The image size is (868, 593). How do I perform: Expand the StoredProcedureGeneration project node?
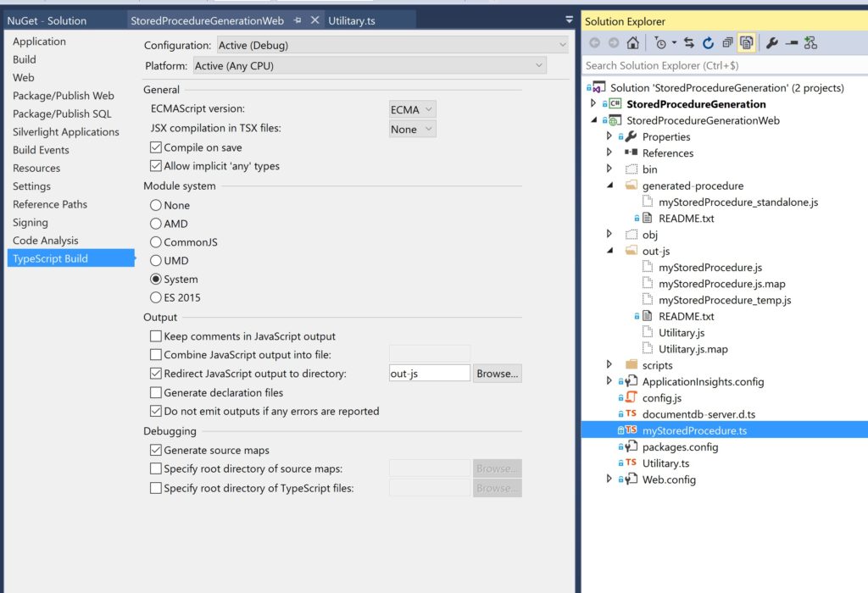pyautogui.click(x=593, y=103)
